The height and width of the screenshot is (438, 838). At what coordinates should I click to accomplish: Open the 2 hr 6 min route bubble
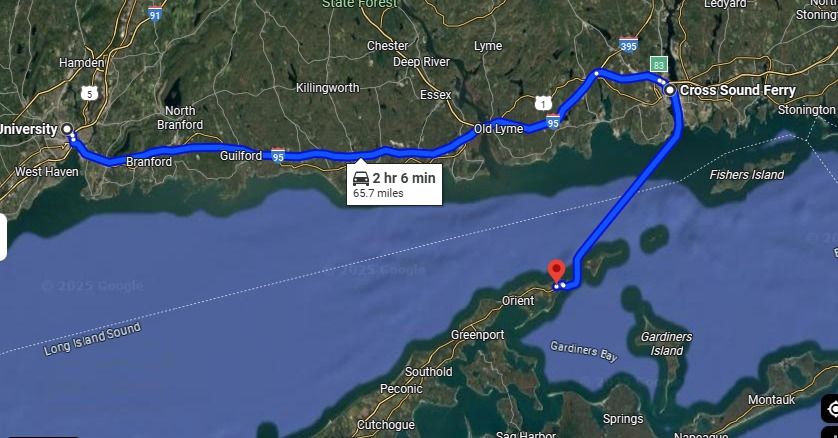(394, 184)
